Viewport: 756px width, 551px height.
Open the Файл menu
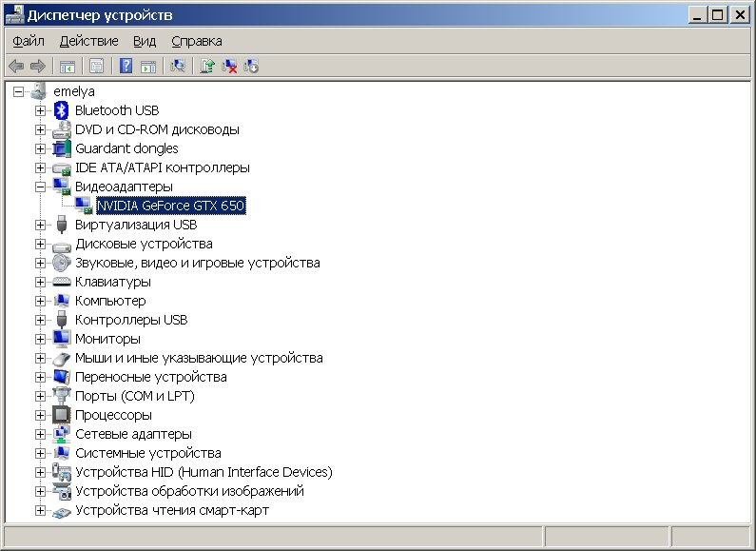tap(29, 41)
